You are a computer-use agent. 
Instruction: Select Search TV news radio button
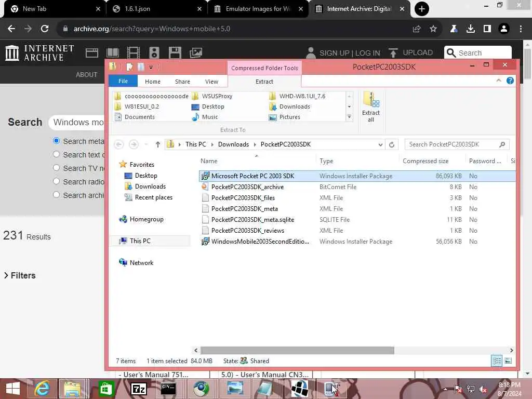pyautogui.click(x=56, y=168)
